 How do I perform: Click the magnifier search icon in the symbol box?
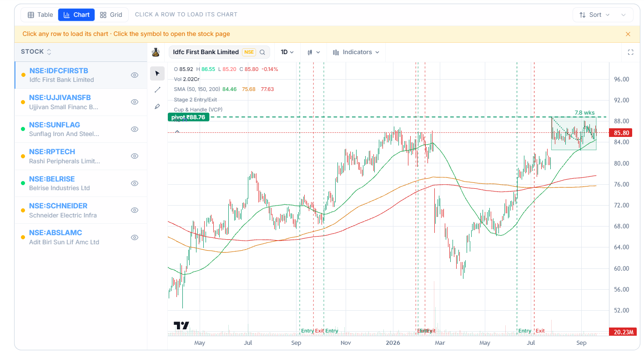tap(262, 52)
